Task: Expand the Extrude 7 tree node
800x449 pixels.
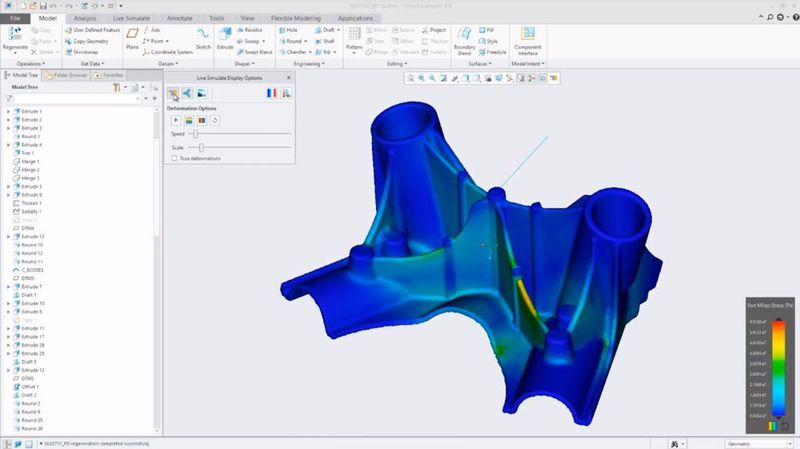Action: pos(8,287)
